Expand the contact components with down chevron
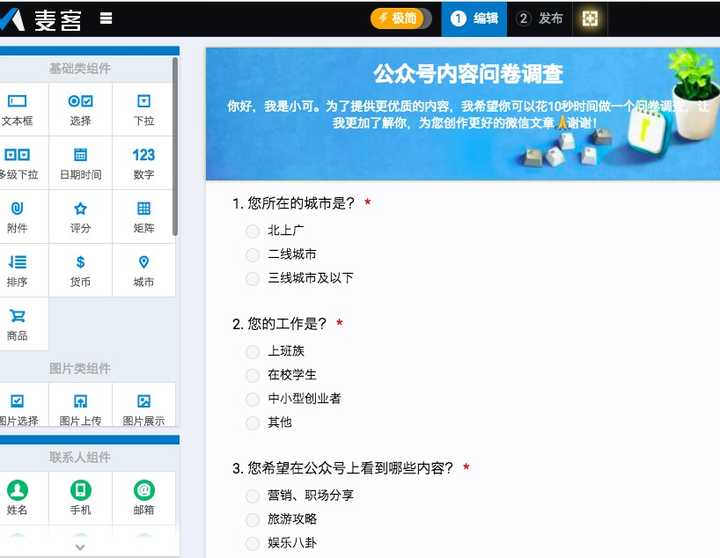 [80, 547]
